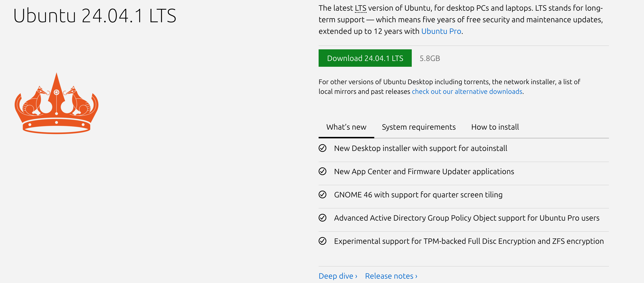Click the Download 24.04.1 LTS button
Screen dimensions: 644x283
[365, 58]
